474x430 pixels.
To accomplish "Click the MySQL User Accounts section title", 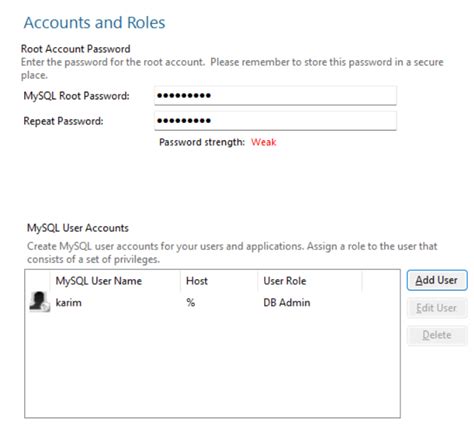I will point(78,228).
